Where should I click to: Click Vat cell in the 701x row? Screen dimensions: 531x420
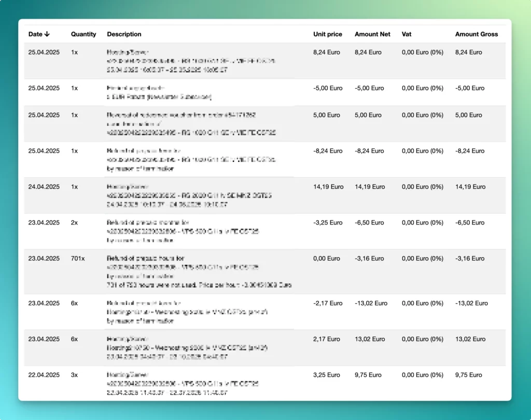pyautogui.click(x=422, y=258)
